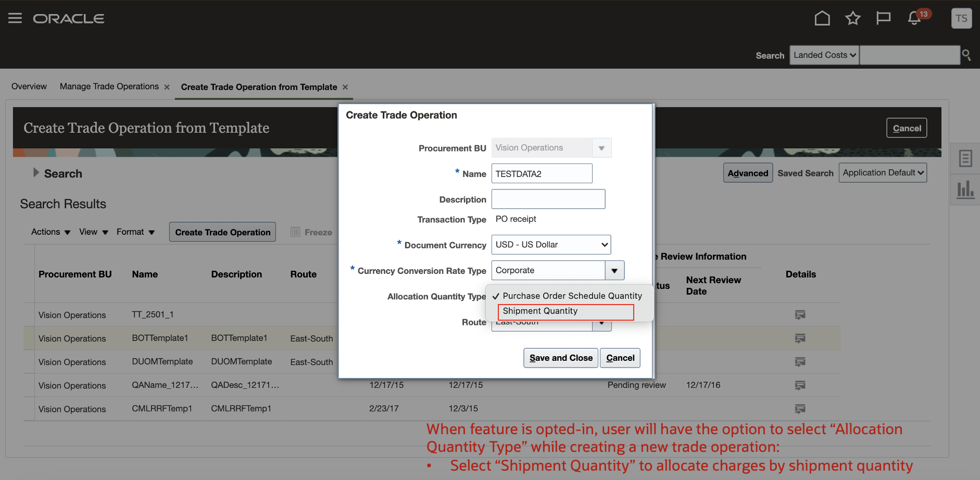980x480 pixels.
Task: Switch to the Overview tab
Action: tap(29, 86)
